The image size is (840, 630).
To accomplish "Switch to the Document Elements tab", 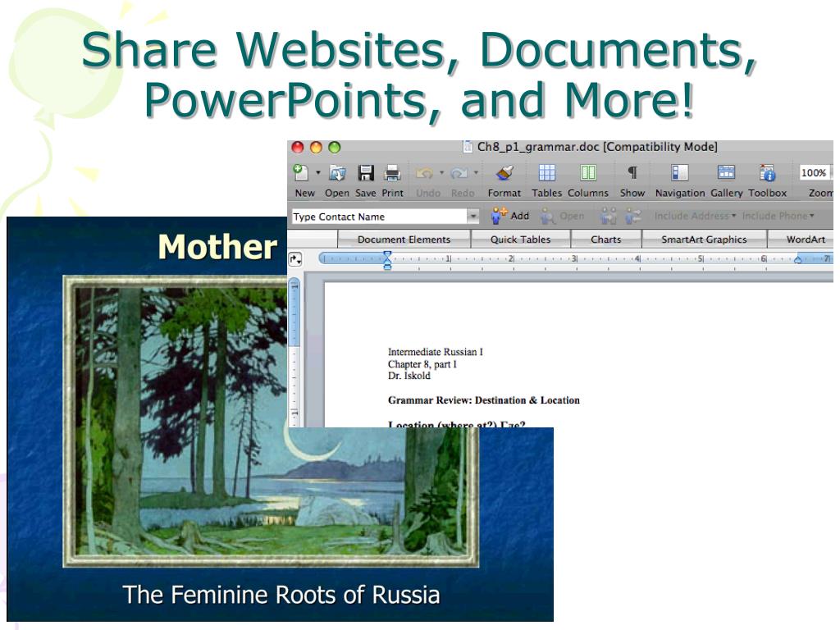I will 404,240.
